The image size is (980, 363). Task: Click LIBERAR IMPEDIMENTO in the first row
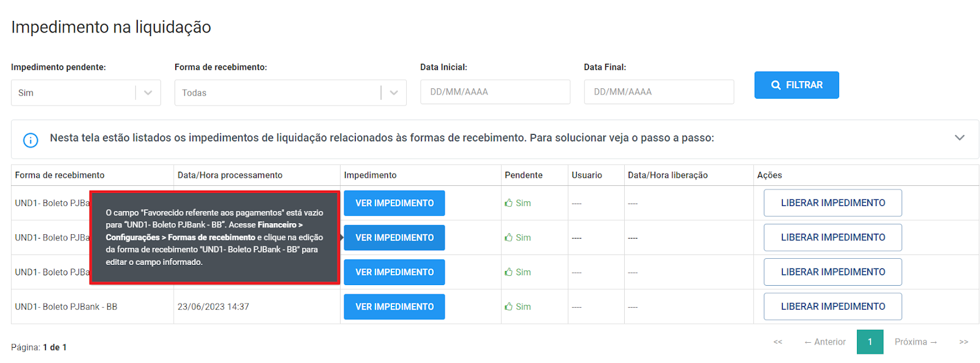(833, 203)
